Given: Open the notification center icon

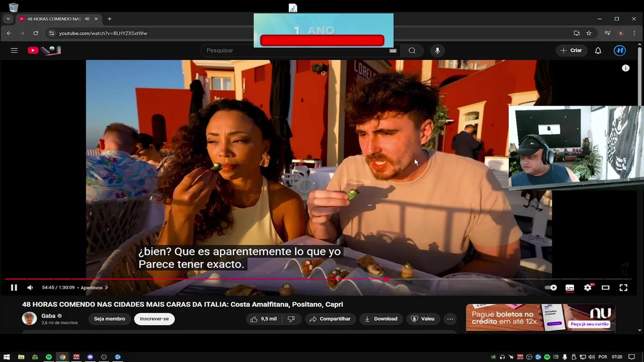Looking at the screenshot, I should 632,357.
